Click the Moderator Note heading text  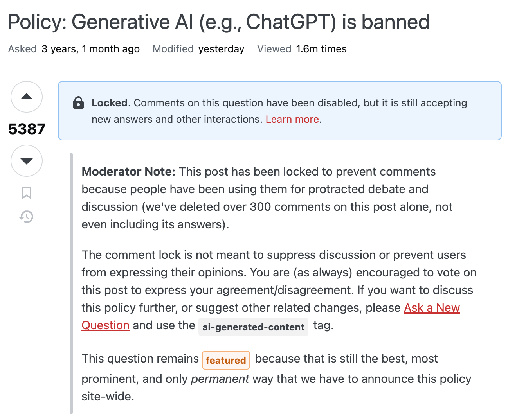(128, 172)
